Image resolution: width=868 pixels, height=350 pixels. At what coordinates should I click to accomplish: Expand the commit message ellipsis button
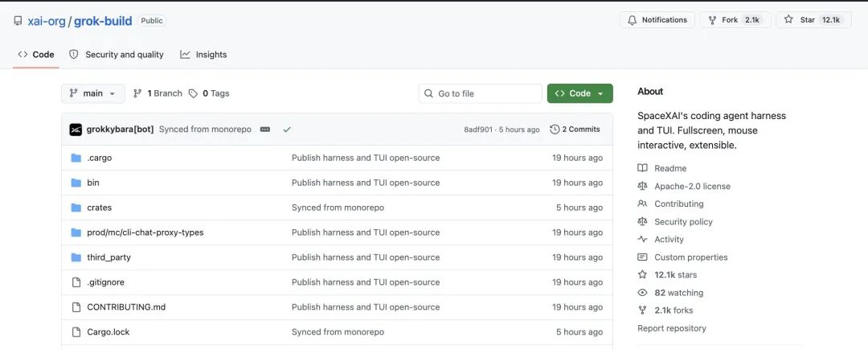(x=265, y=129)
